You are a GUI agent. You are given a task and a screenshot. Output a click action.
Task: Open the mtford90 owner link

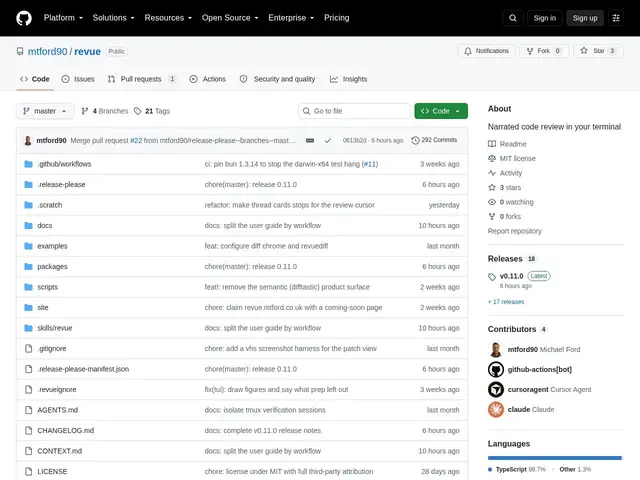point(47,51)
